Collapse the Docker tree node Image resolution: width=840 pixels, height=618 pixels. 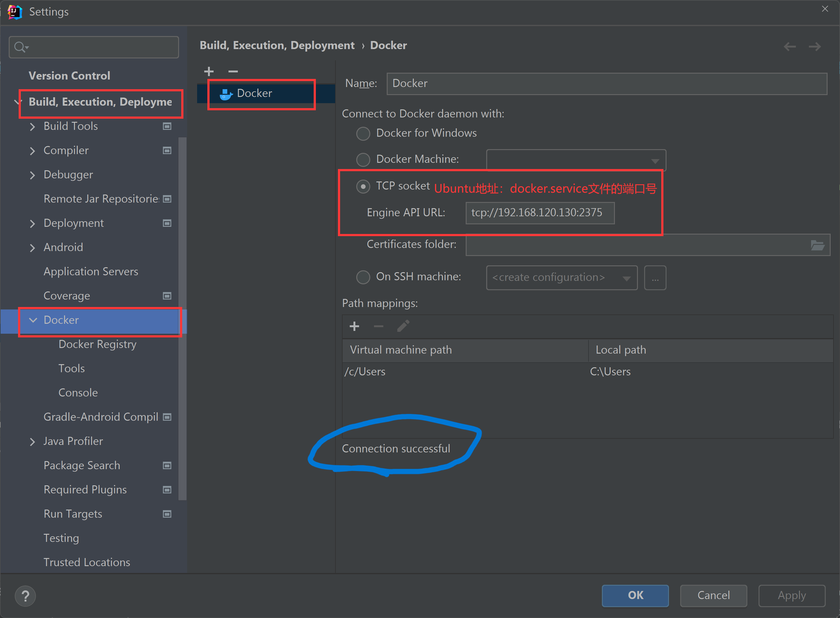(x=33, y=320)
